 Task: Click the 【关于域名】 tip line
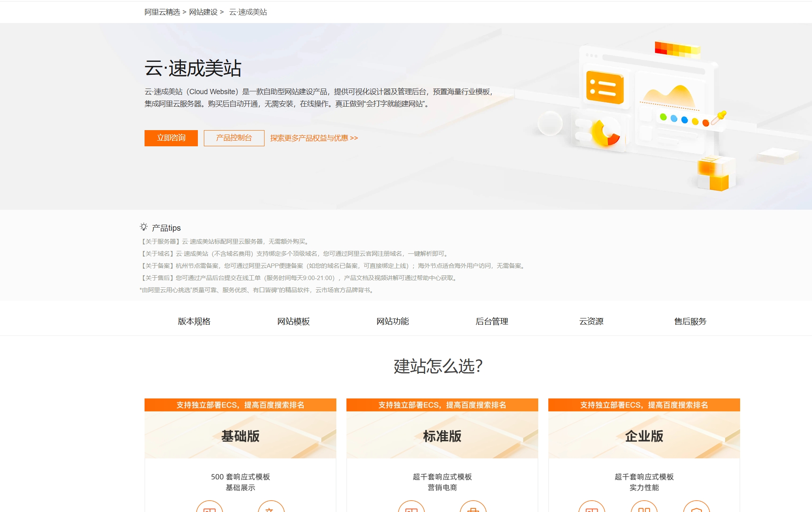(x=294, y=254)
